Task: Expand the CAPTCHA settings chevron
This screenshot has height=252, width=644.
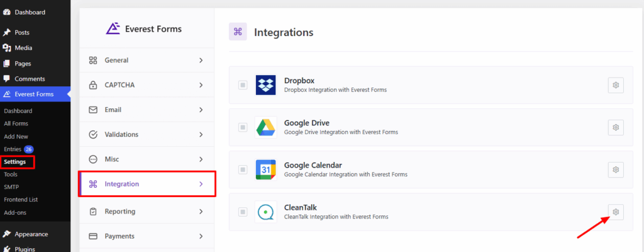Action: (x=201, y=85)
